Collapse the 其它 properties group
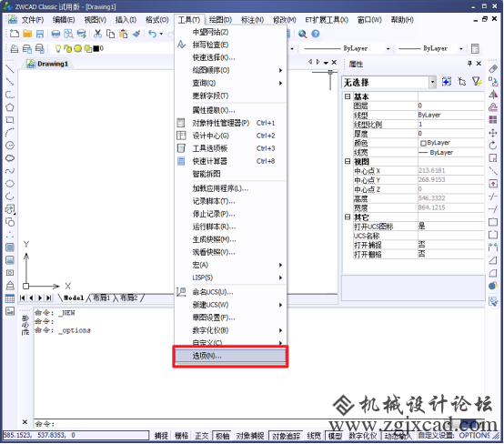 click(x=348, y=217)
